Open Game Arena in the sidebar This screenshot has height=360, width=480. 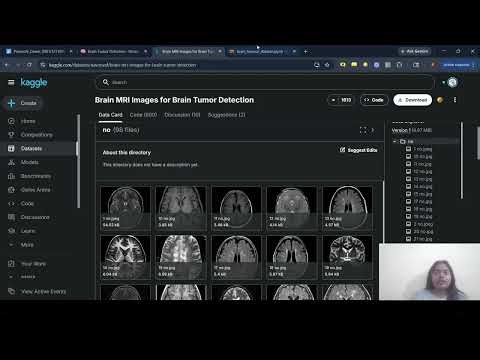click(35, 190)
